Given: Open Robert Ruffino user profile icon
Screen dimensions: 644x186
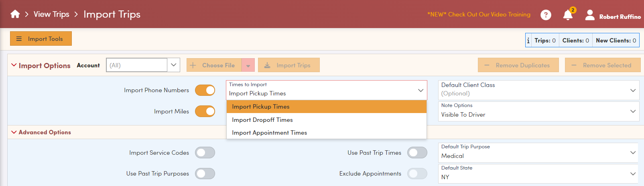Looking at the screenshot, I should [x=589, y=15].
